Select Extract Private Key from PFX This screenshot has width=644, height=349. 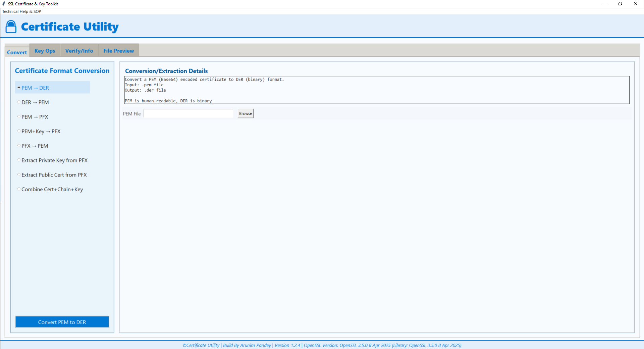[54, 160]
